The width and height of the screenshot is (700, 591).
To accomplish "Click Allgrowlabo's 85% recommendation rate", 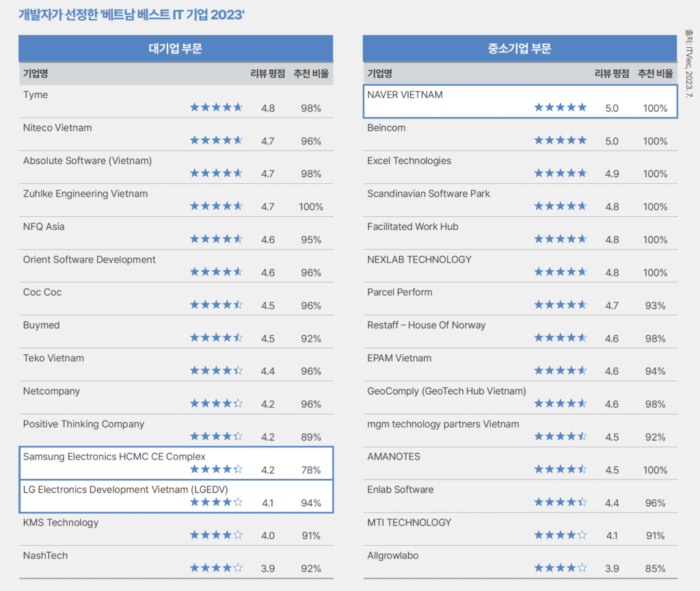I will click(655, 568).
